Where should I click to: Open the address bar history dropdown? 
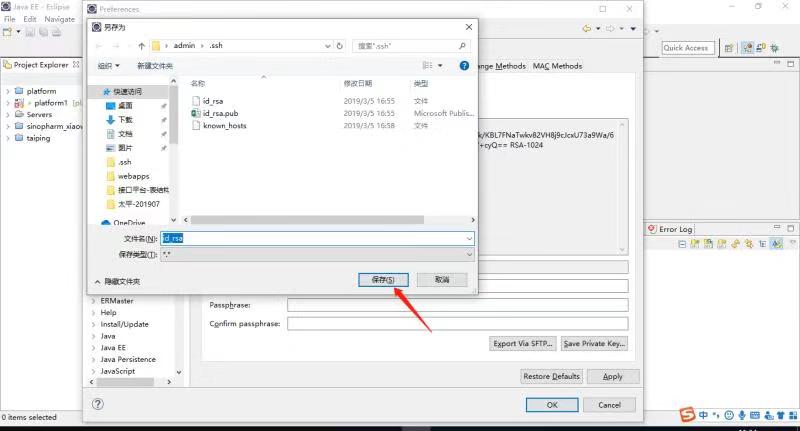[328, 46]
